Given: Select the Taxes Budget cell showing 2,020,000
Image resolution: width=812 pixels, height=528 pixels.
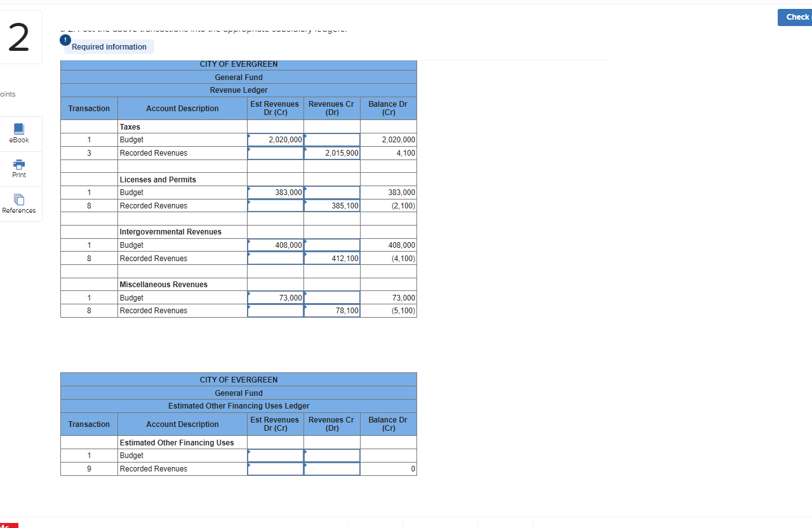Looking at the screenshot, I should tap(275, 139).
